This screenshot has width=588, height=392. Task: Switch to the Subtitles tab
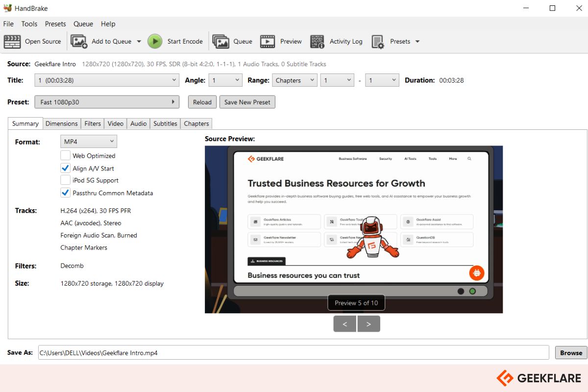point(165,123)
